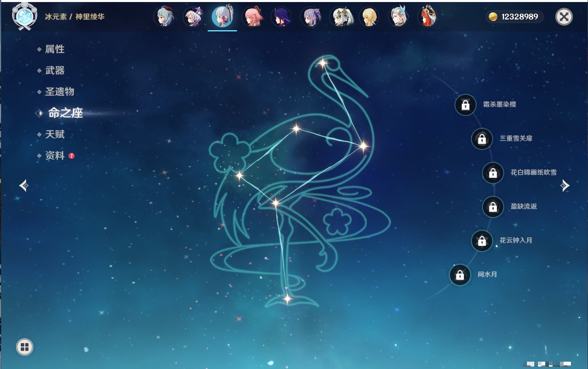View constellation 花云钟入月 details
Image resolution: width=588 pixels, height=369 pixels.
click(x=516, y=240)
